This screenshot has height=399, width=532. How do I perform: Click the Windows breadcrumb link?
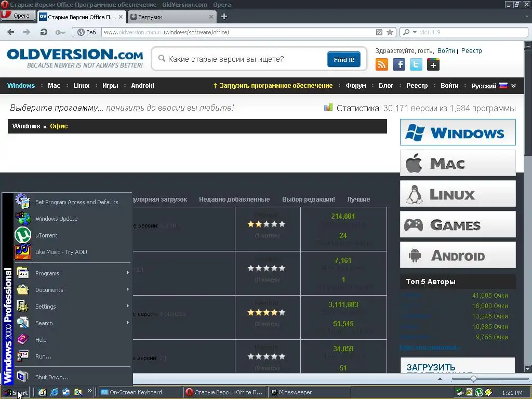click(x=26, y=126)
